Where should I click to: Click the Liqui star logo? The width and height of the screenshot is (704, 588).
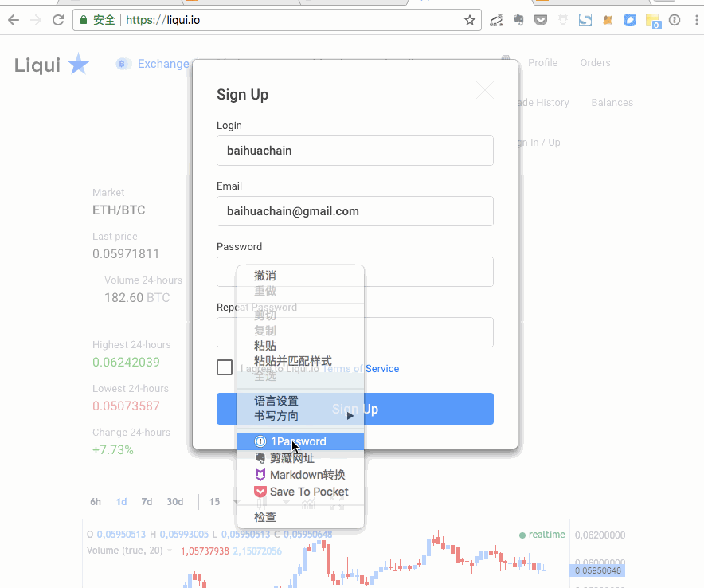[x=79, y=64]
